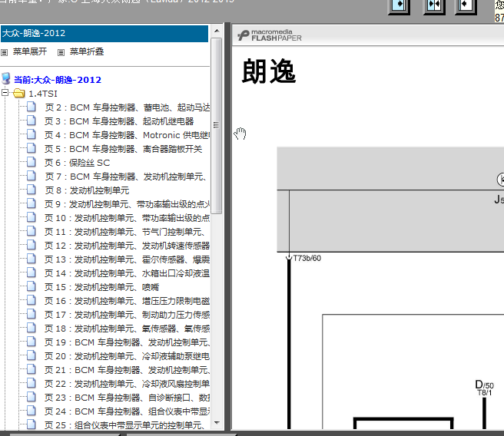504x436 pixels.
Task: Click document icon for 页 15 row
Action: click(x=31, y=286)
